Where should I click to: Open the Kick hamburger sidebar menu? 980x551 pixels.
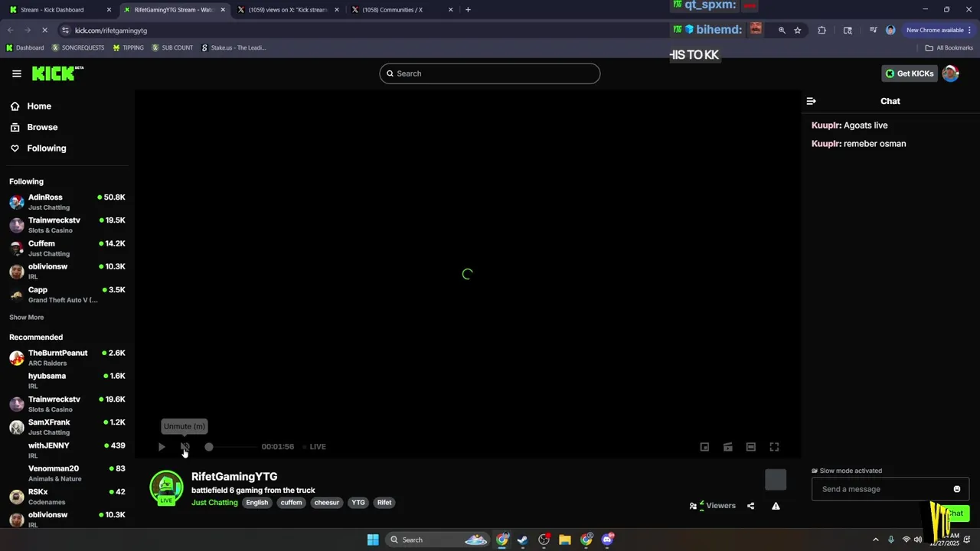tap(17, 73)
